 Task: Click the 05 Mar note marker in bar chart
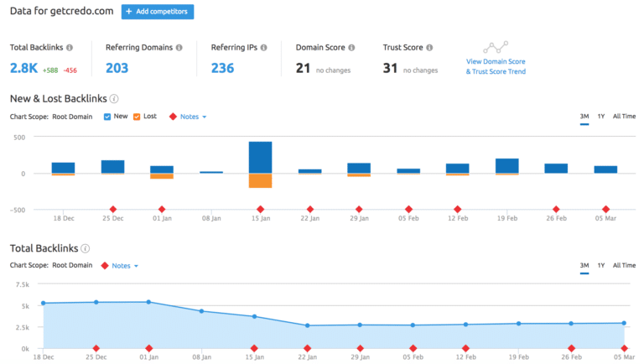pyautogui.click(x=605, y=210)
